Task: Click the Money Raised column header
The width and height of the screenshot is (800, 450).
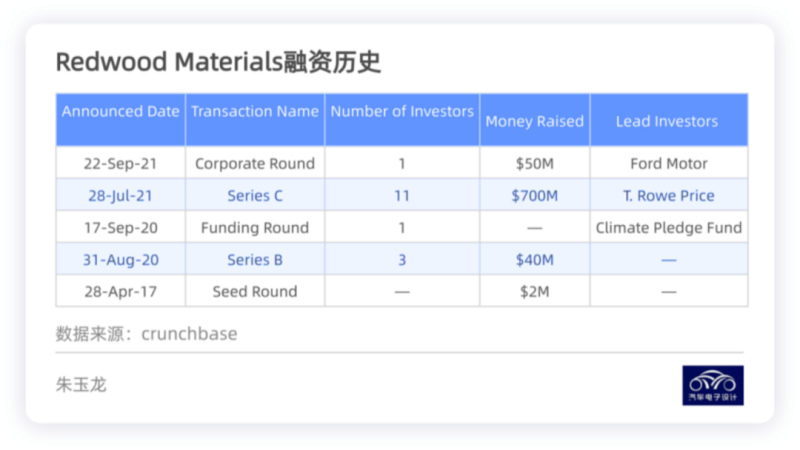Action: click(534, 121)
